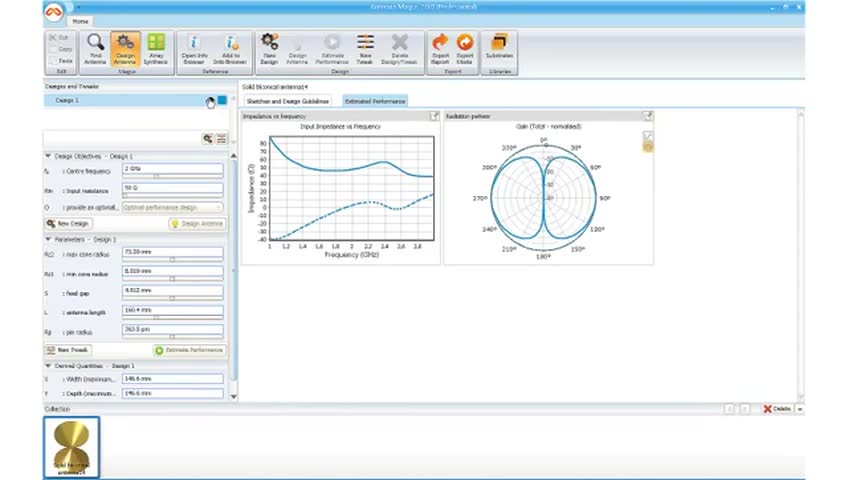This screenshot has height=480, width=848.
Task: Click the Delete Design/Tweak ribbon icon
Action: pos(399,49)
